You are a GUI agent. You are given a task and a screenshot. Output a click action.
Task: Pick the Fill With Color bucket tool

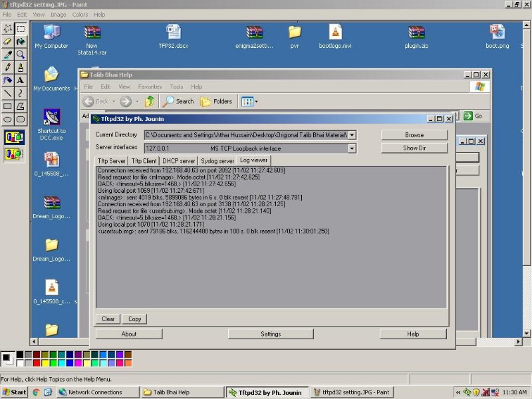(21, 42)
